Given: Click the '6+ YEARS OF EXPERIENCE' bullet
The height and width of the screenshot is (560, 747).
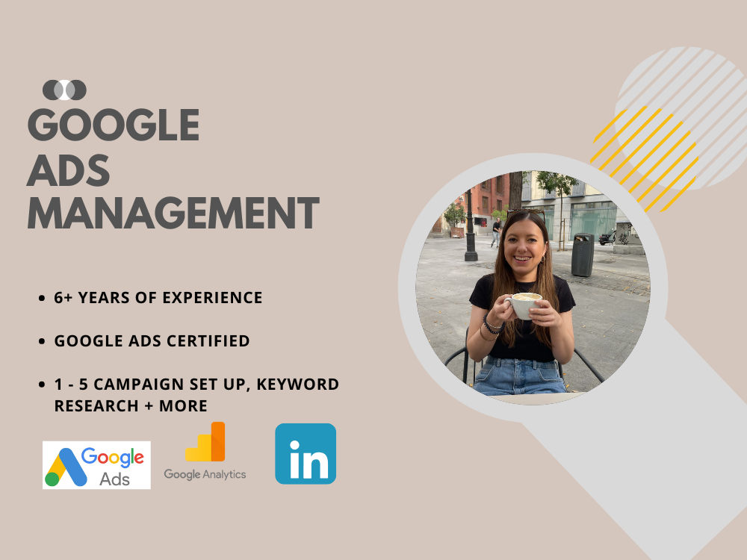Looking at the screenshot, I should (x=158, y=298).
